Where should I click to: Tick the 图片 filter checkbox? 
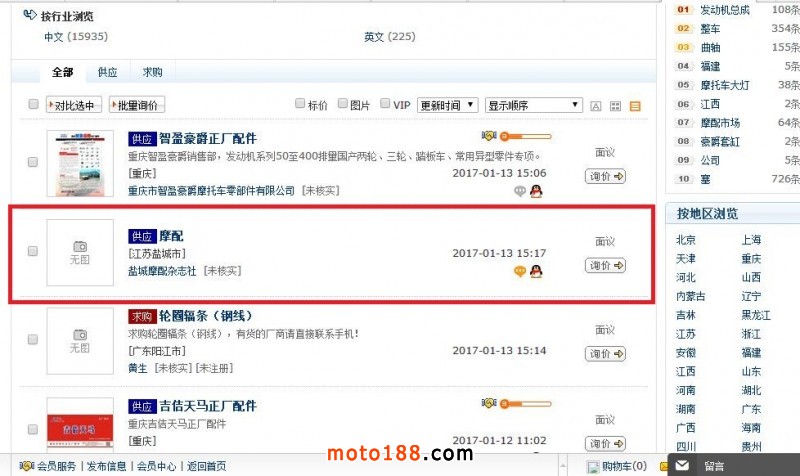click(x=343, y=104)
